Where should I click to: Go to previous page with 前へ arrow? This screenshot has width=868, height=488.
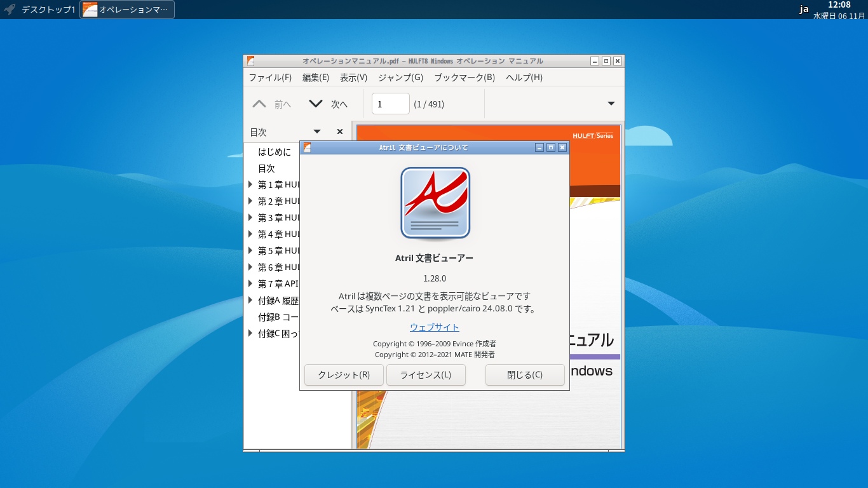(x=271, y=104)
